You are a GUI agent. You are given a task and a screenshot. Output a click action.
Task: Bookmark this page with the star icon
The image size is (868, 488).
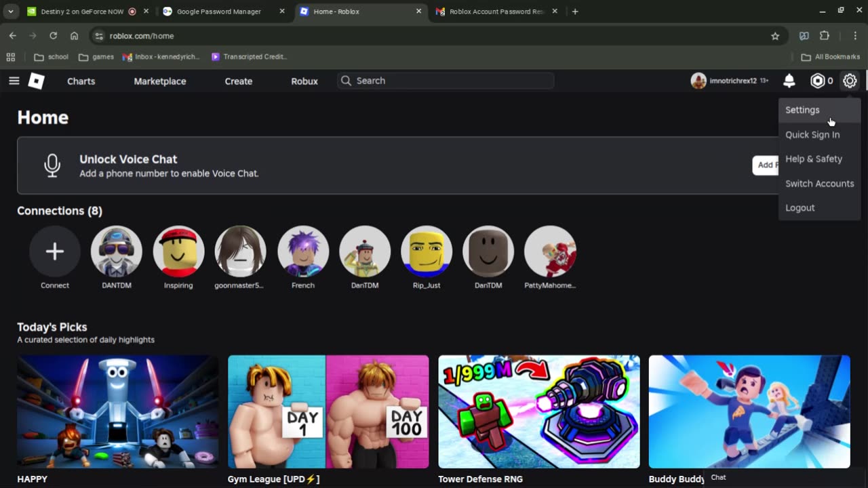[775, 36]
